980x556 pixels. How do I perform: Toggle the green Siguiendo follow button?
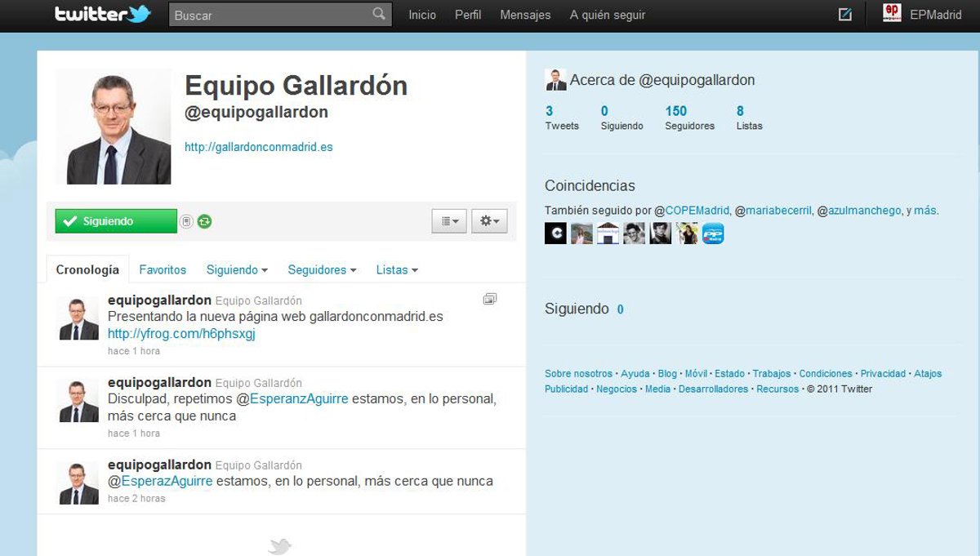tap(116, 221)
